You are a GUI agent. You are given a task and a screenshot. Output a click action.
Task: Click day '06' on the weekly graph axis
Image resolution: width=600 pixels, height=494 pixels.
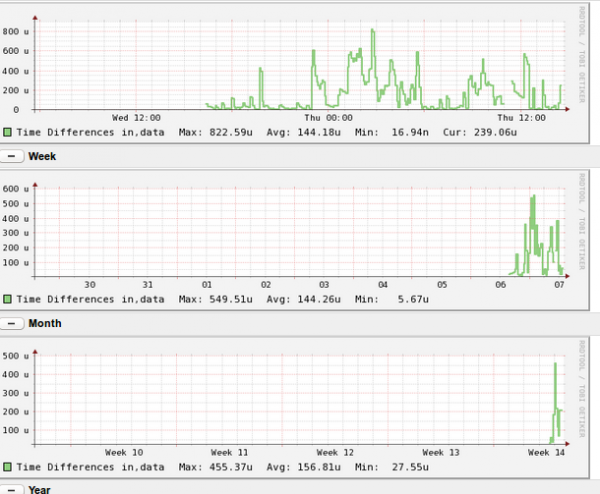500,285
